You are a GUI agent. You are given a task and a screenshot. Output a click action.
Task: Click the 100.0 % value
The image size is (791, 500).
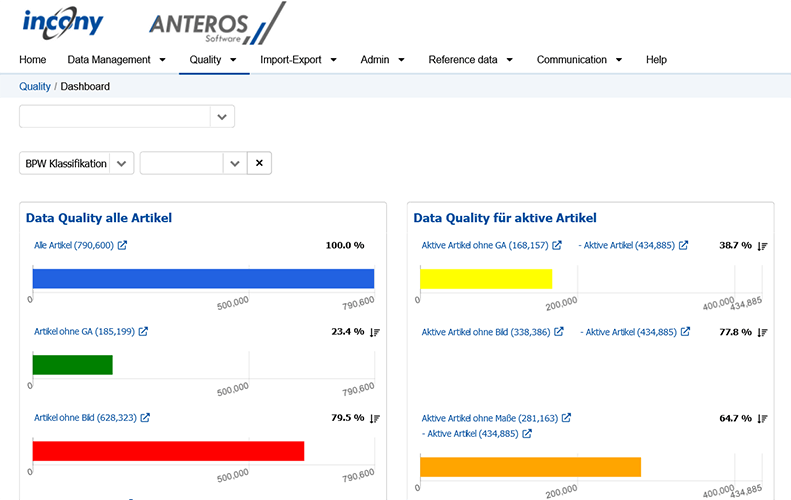point(345,245)
